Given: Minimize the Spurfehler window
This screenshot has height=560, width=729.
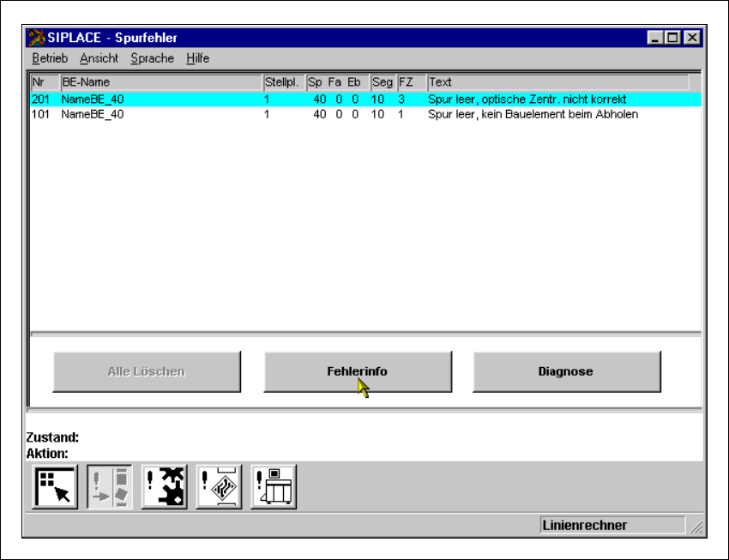Looking at the screenshot, I should click(654, 38).
